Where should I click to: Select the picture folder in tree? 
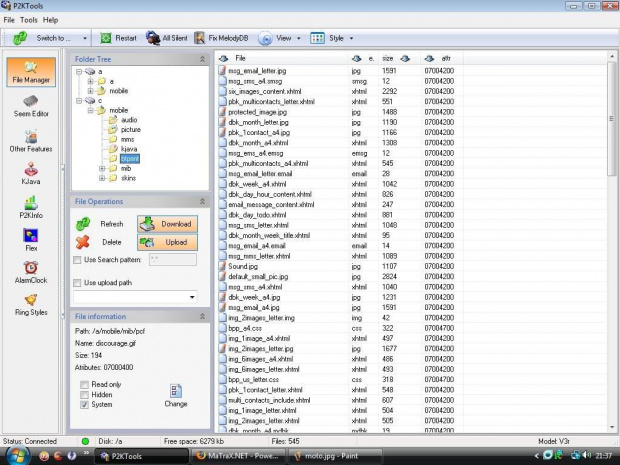tap(130, 129)
